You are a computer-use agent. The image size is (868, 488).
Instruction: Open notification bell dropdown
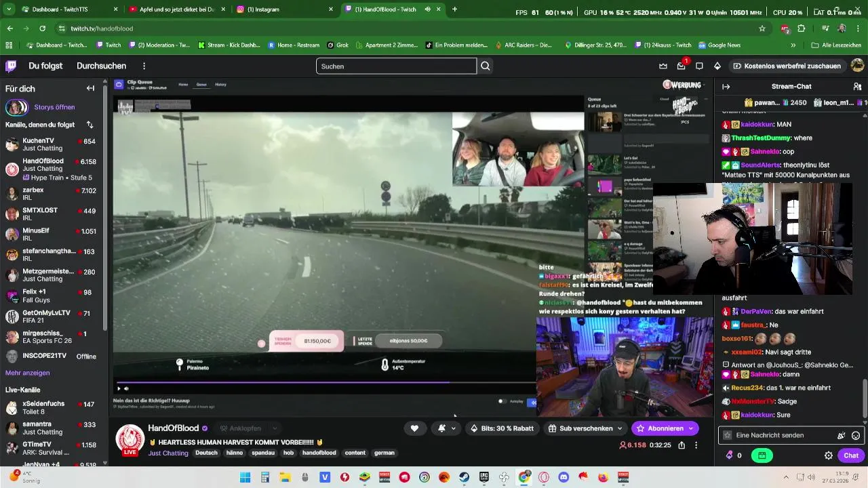(446, 428)
